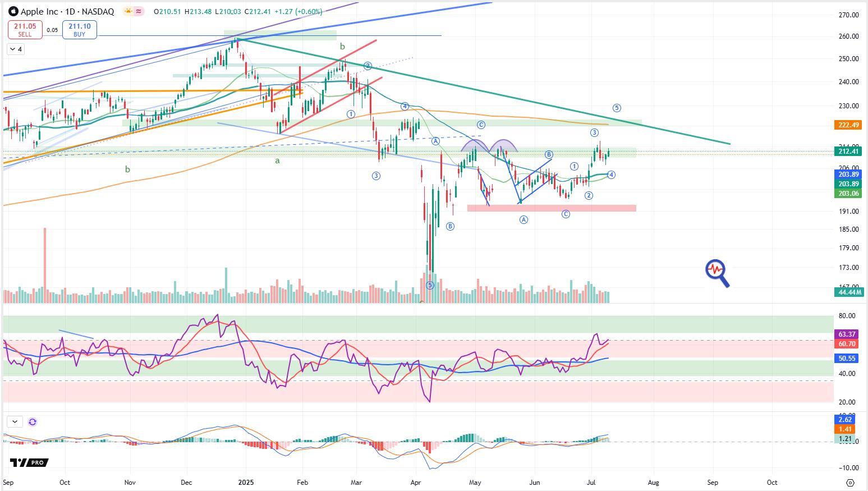Select the green wave label 'a'
Screen dimensions: 868x491
pyautogui.click(x=277, y=160)
